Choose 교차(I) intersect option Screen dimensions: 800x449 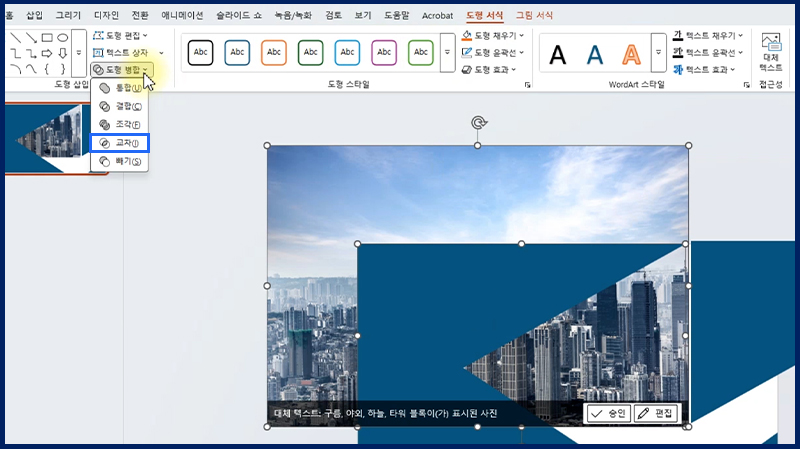pos(119,143)
